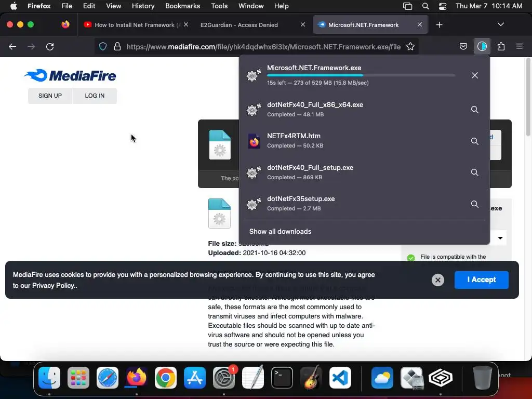Click the page vertical scrollbar
Image resolution: width=532 pixels, height=399 pixels.
click(x=528, y=97)
